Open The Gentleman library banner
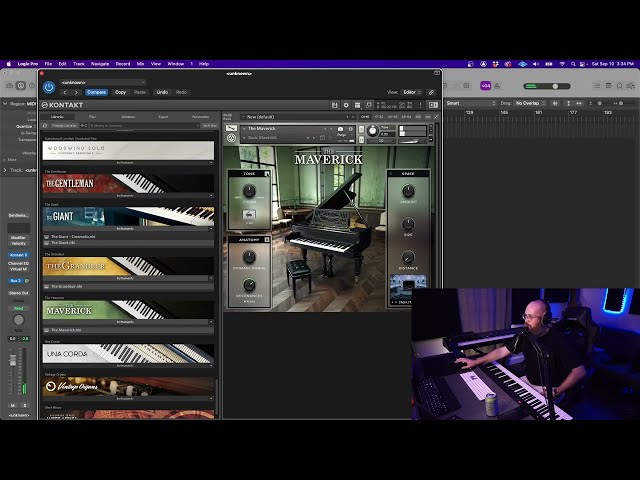The image size is (640, 480). (128, 184)
